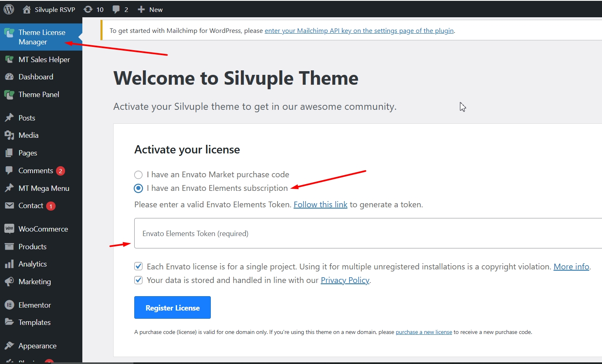The width and height of the screenshot is (602, 364).
Task: Click the WordPress logo icon
Action: [x=9, y=9]
